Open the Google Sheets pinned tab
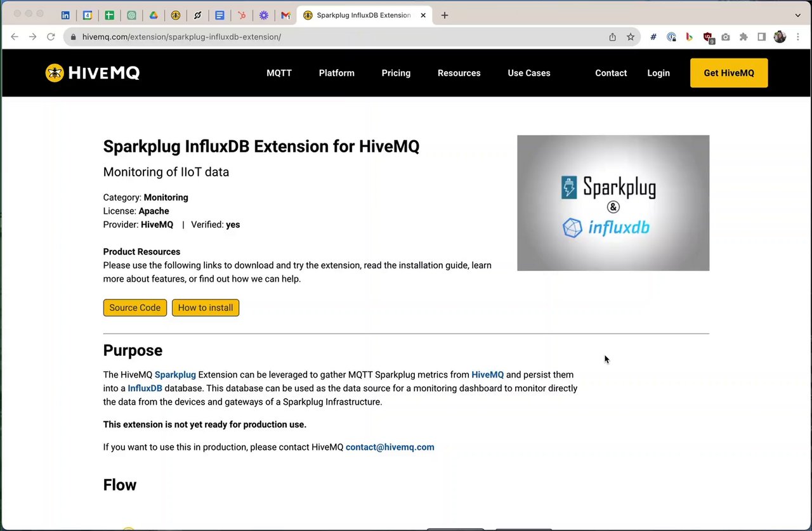Screen dimensions: 812x531 coord(110,15)
